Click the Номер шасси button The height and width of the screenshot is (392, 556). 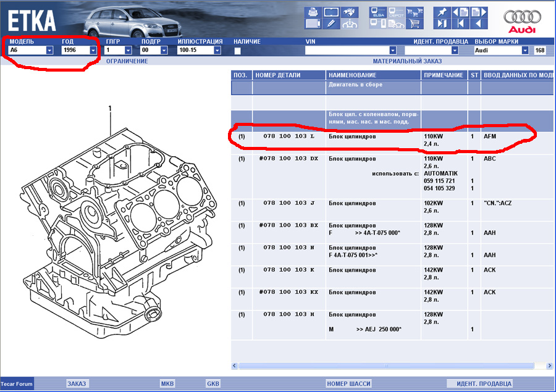[349, 383]
